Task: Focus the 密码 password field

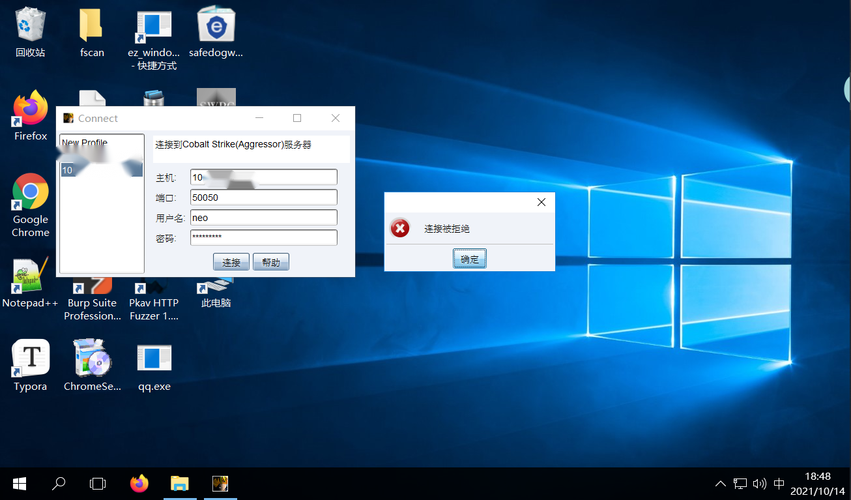Action: tap(264, 237)
